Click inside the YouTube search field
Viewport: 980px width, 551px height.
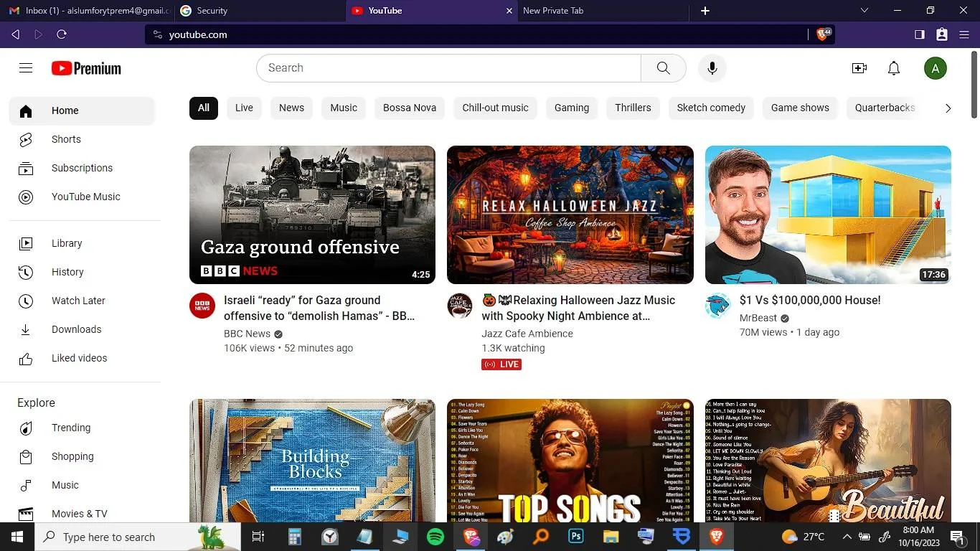click(448, 68)
